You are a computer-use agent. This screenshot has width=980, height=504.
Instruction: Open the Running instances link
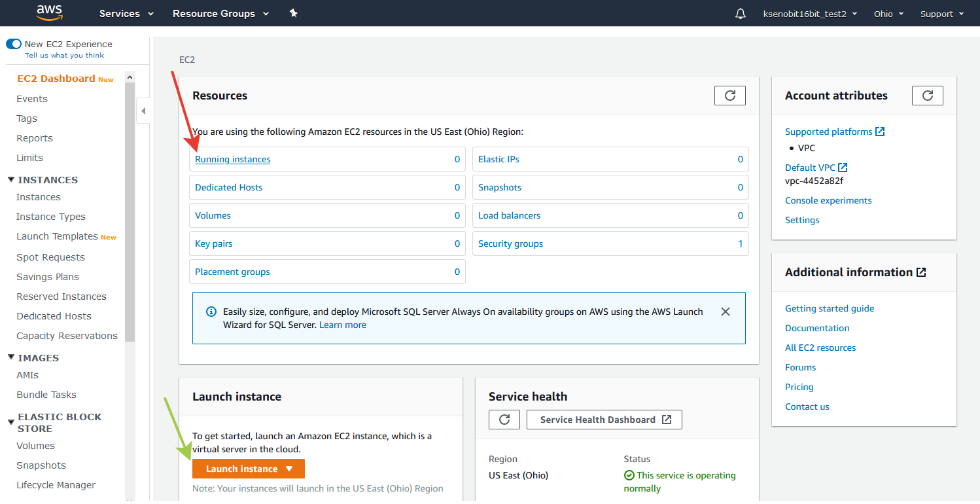[x=232, y=159]
